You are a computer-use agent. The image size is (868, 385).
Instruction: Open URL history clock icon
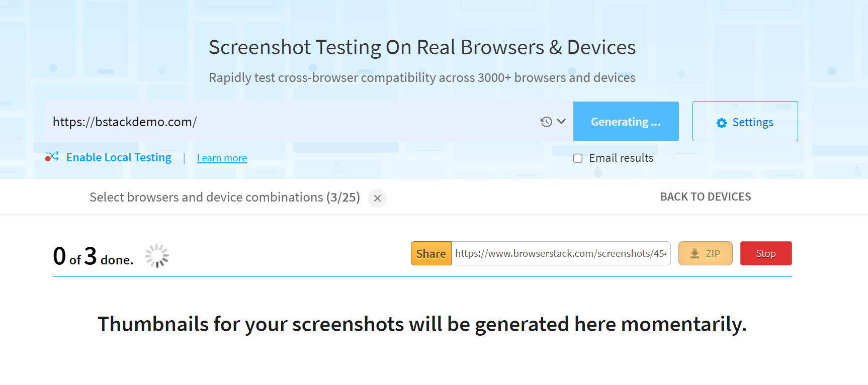(546, 122)
